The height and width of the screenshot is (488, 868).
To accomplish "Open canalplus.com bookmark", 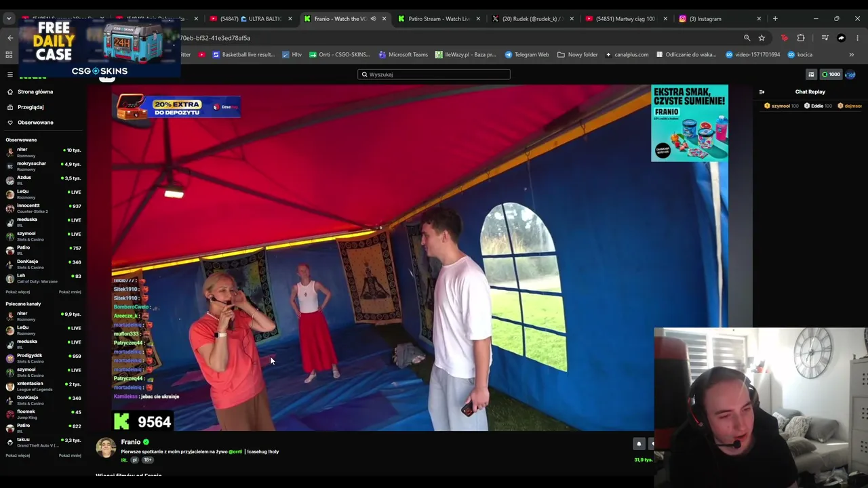I will (x=627, y=55).
